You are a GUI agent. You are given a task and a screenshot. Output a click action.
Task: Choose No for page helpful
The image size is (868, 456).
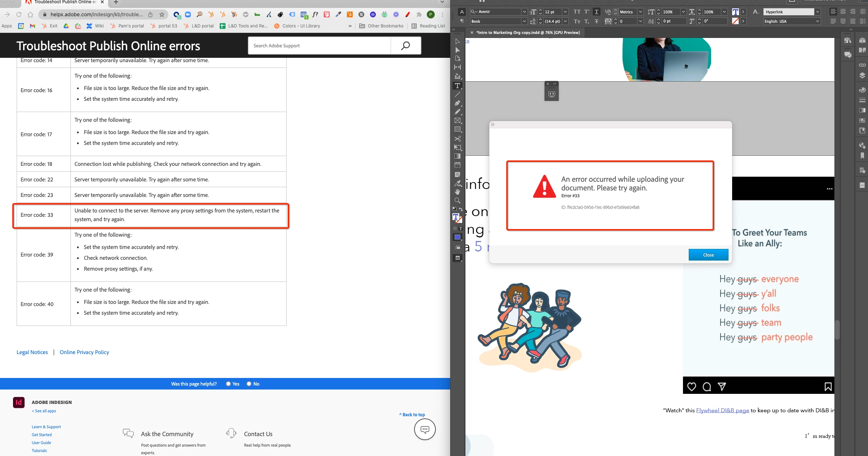tap(249, 384)
